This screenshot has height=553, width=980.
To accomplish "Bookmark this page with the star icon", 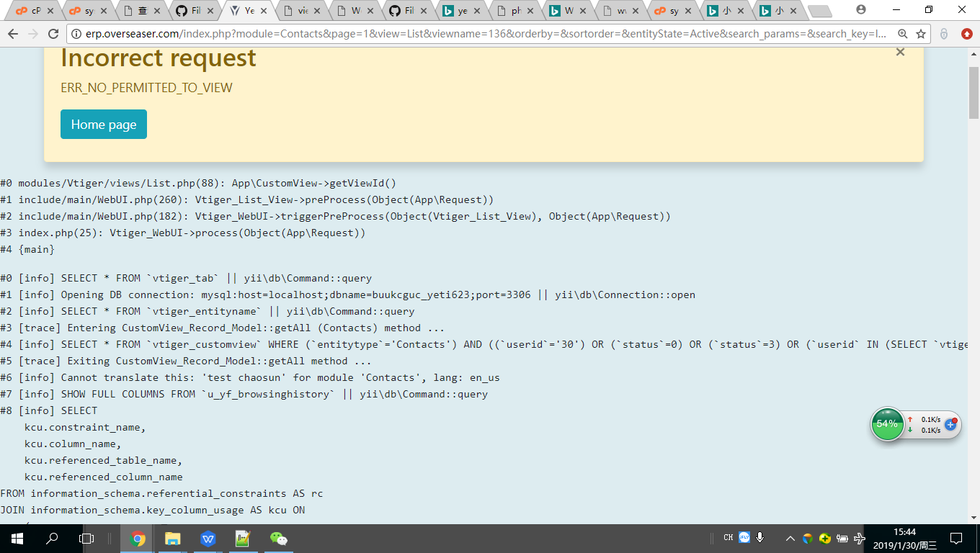I will coord(921,34).
